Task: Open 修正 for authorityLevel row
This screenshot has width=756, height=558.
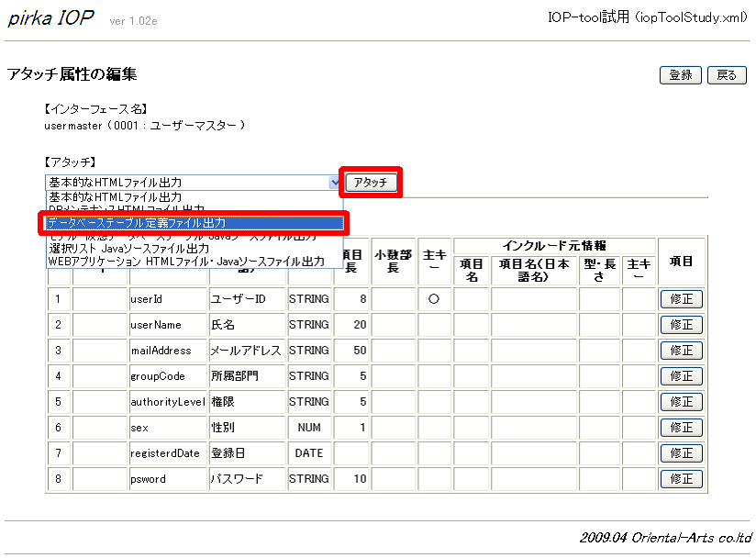Action: [681, 401]
